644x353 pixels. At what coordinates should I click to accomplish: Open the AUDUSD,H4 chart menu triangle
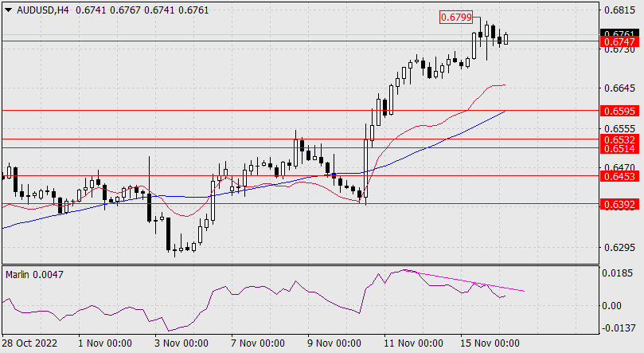tap(9, 10)
